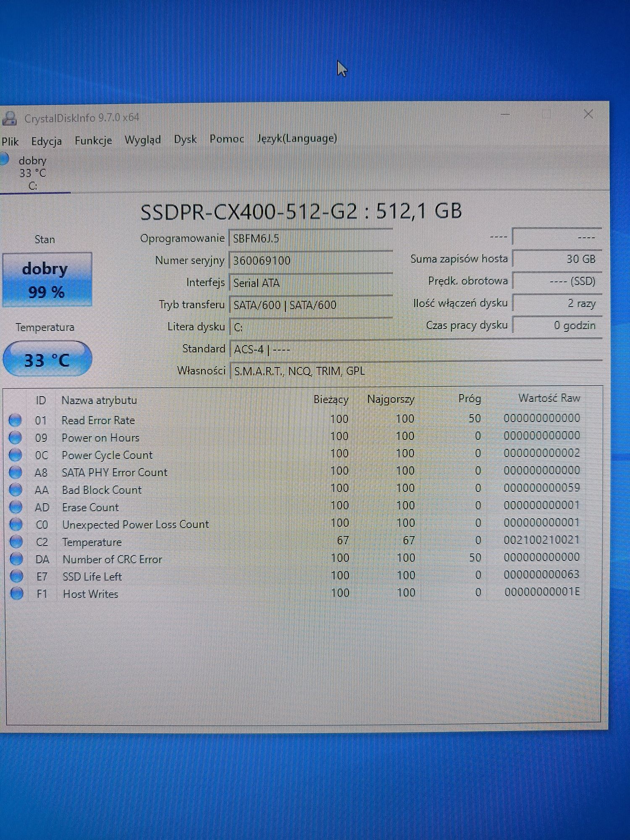This screenshot has height=840, width=630.
Task: Click the disk title SSDPR-CX400-512-G2 : 512,1 GB
Action: [x=301, y=211]
